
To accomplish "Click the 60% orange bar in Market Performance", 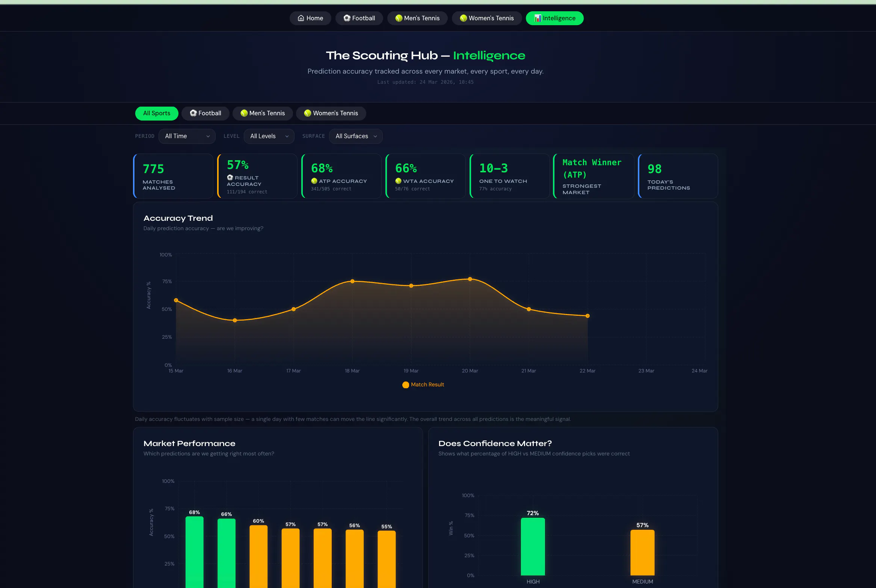I will coord(258,556).
